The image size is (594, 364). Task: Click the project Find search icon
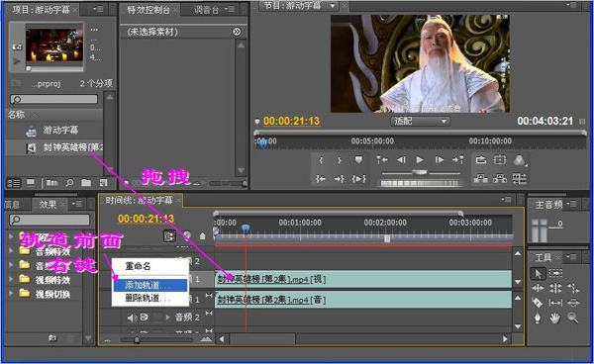69,183
